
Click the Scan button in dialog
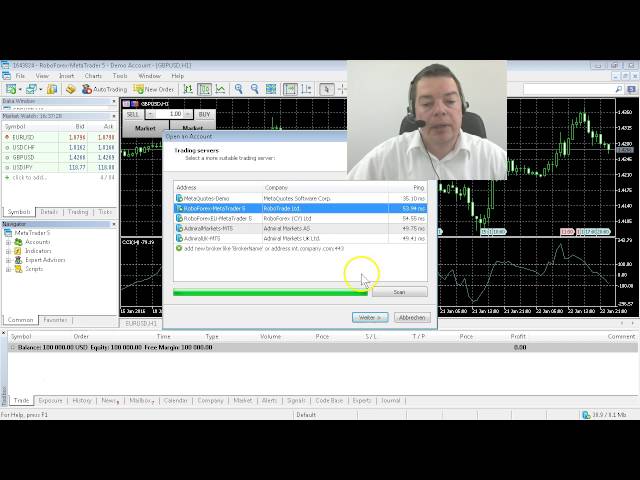400,292
